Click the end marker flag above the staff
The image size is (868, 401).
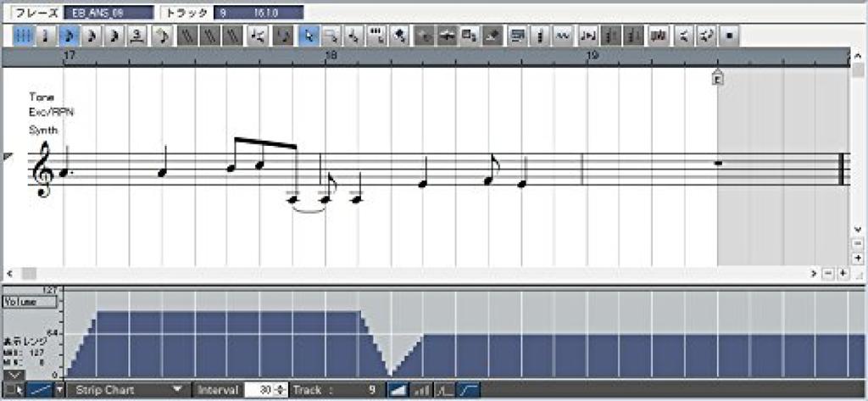717,77
